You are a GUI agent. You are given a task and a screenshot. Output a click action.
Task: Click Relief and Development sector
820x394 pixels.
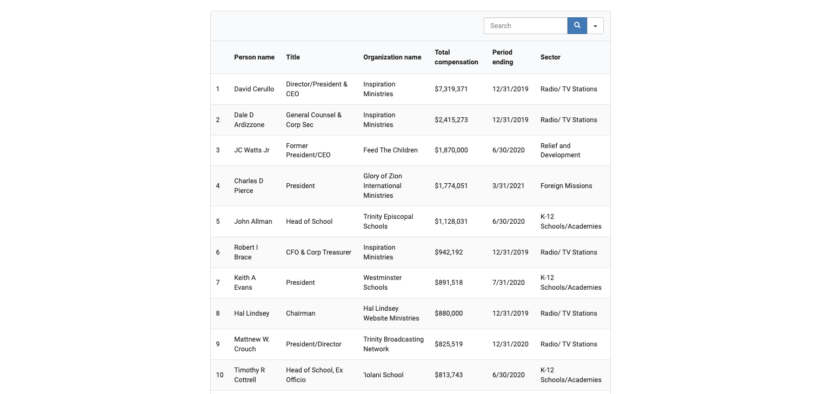[560, 150]
